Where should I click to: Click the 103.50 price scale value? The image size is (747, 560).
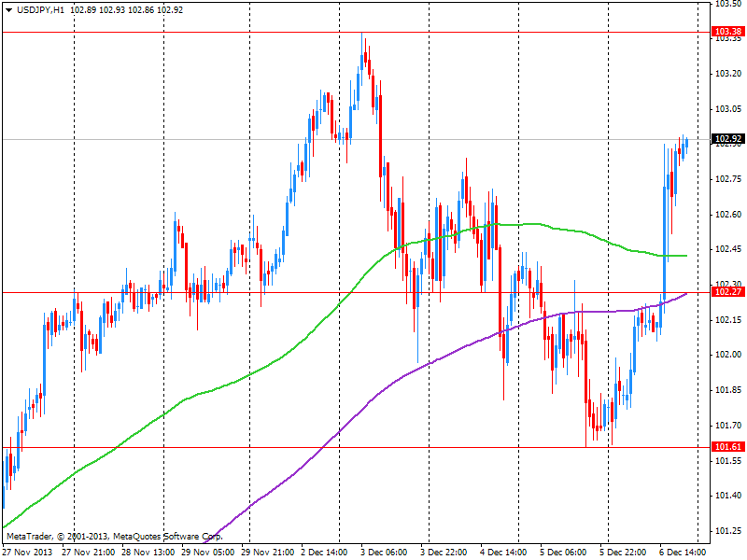[x=728, y=4]
